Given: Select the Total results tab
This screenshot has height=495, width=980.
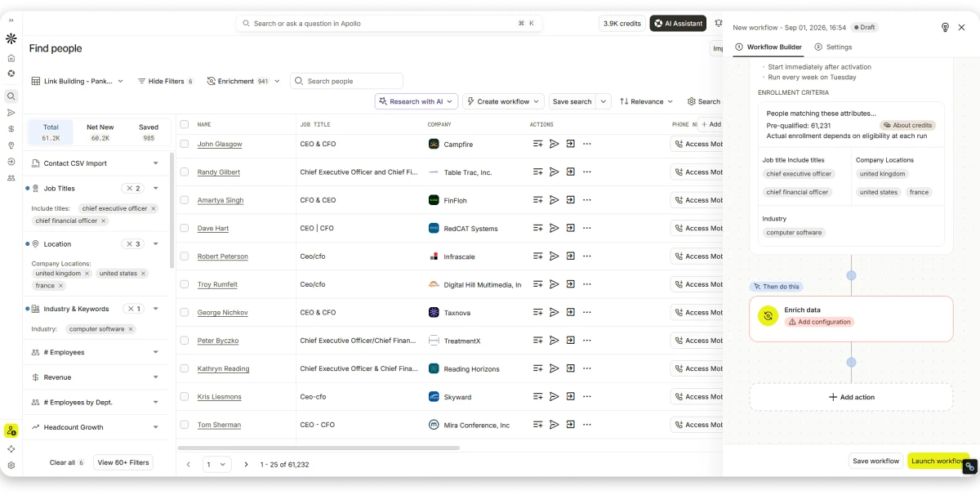Looking at the screenshot, I should coord(51,132).
